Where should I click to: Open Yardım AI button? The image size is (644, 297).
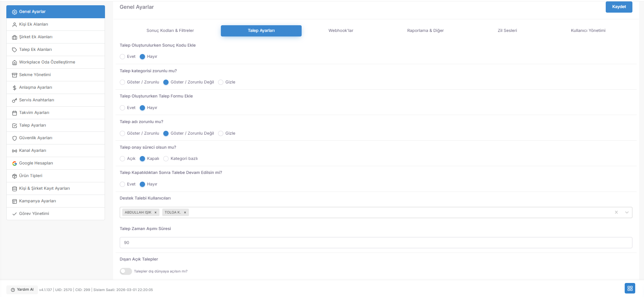[x=22, y=290]
